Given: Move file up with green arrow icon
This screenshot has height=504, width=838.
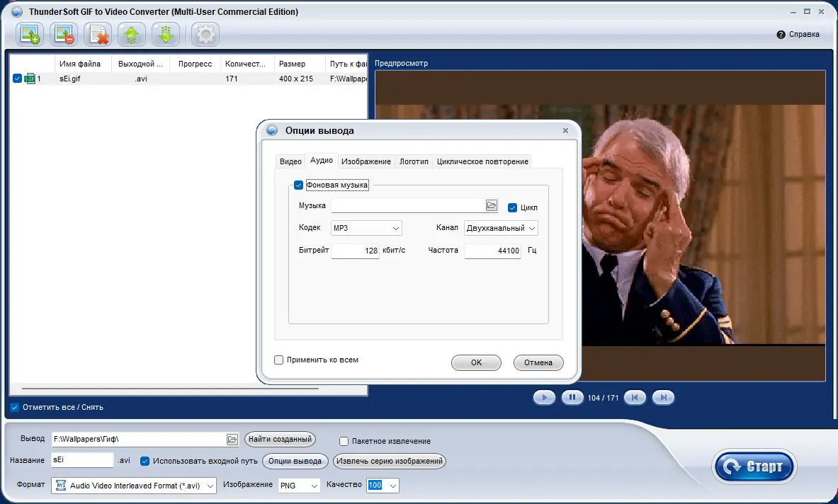Looking at the screenshot, I should pyautogui.click(x=132, y=35).
